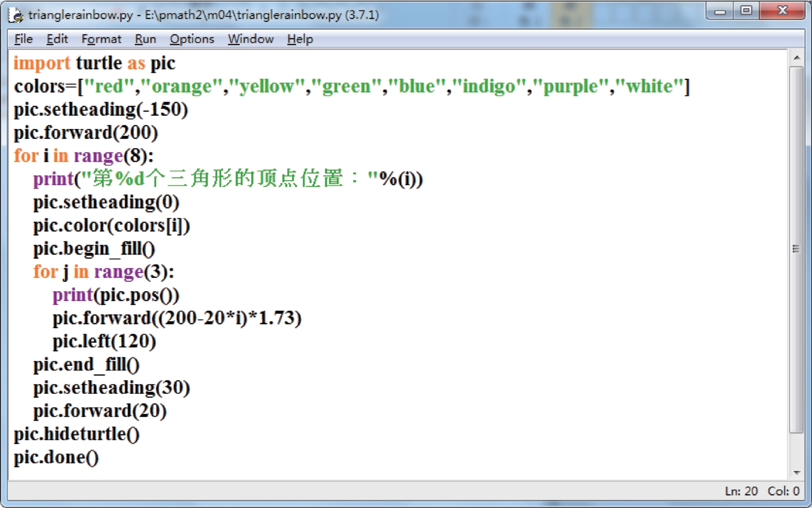Screen dimensions: 812x508
Task: Click the 'Ln: 20' status bar indicator
Action: click(x=742, y=491)
